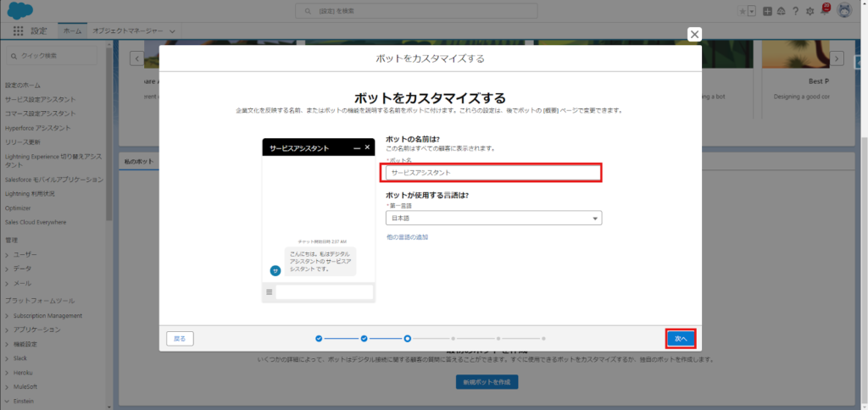The width and height of the screenshot is (868, 410).
Task: Click the 次へ button
Action: click(681, 339)
